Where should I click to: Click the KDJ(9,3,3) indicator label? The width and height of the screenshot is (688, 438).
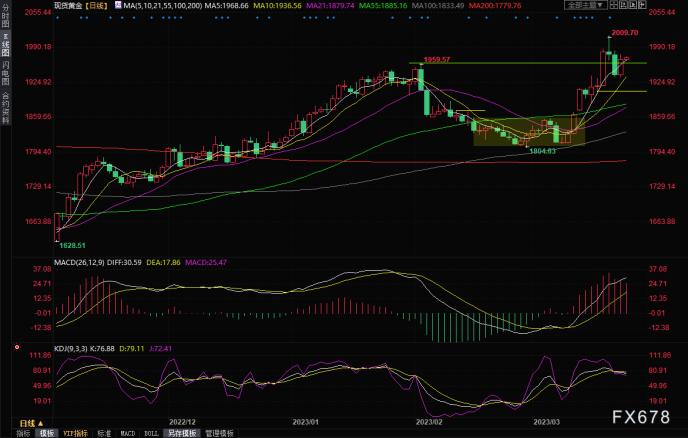click(x=71, y=348)
